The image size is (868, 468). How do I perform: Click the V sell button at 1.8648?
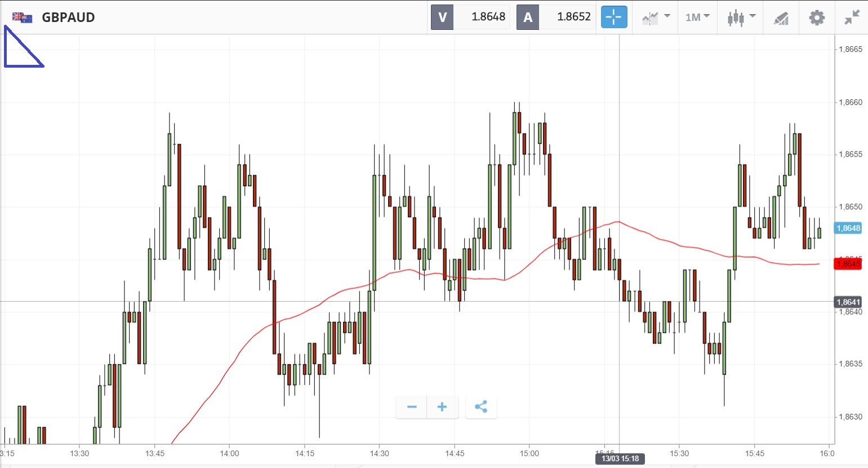point(470,17)
